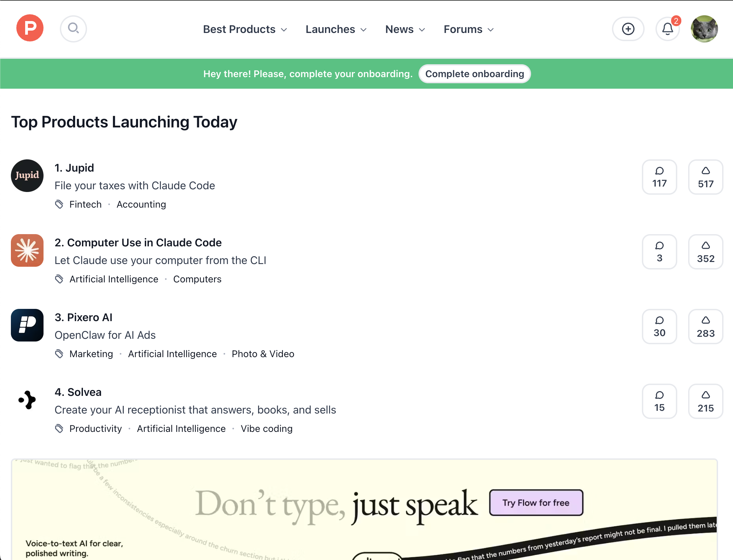Upvote Jupid with 517 votes
The width and height of the screenshot is (733, 560).
pos(705,177)
